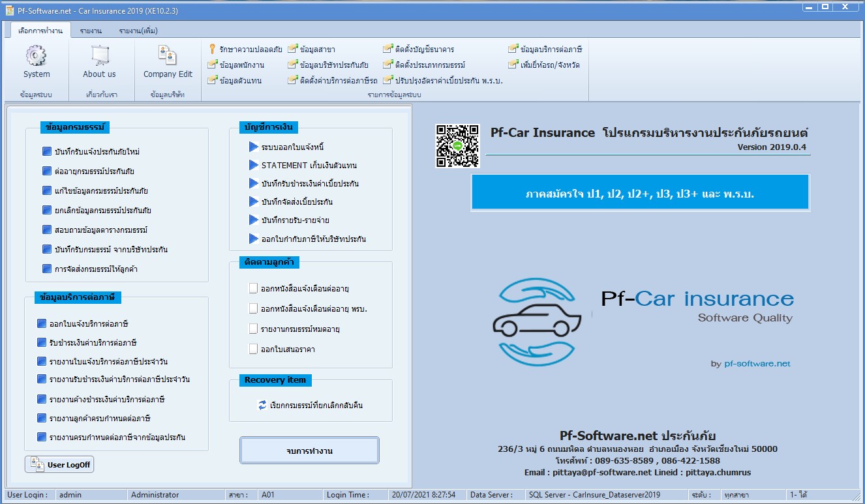Open รักษาความปลอดภัย key icon item
The width and height of the screenshot is (865, 504).
(245, 49)
